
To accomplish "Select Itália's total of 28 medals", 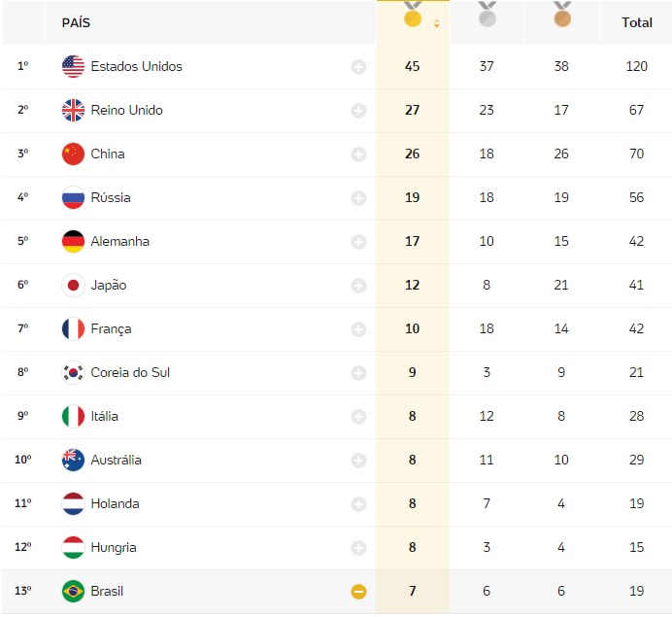I will point(636,416).
